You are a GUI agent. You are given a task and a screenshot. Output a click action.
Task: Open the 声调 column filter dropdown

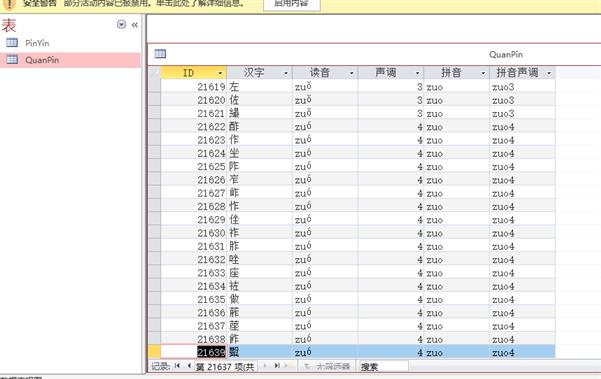coord(417,73)
